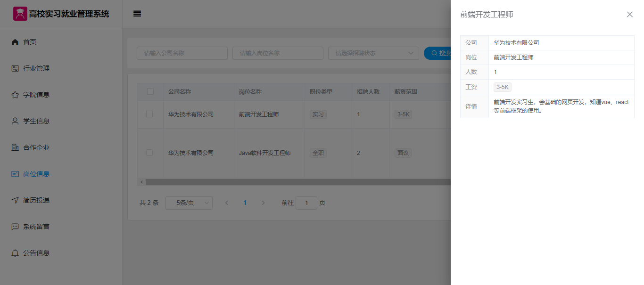
Task: Click the star icon for 学院信息
Action: pyautogui.click(x=15, y=95)
